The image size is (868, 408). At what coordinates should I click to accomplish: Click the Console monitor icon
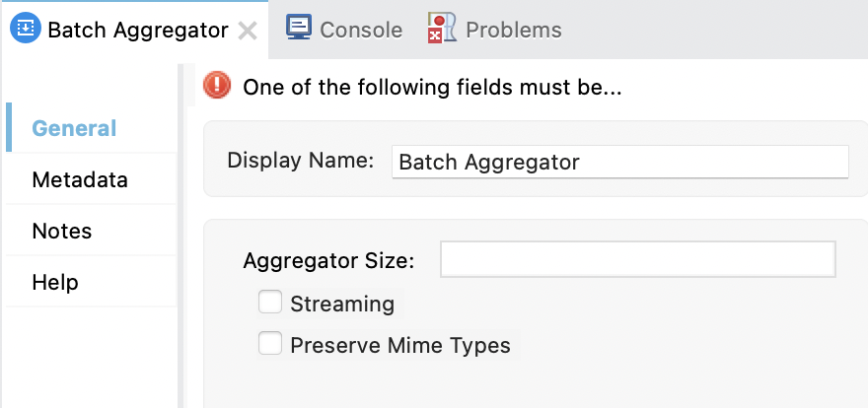[299, 28]
